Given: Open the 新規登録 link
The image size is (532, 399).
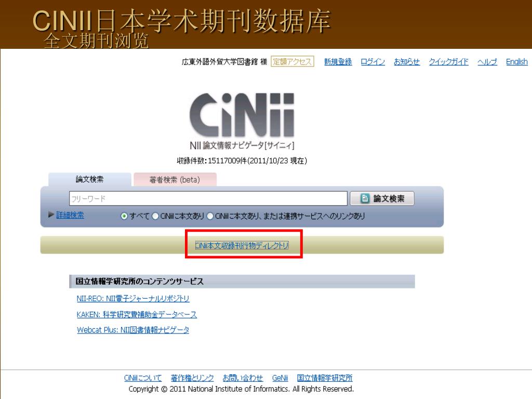Looking at the screenshot, I should coord(338,62).
